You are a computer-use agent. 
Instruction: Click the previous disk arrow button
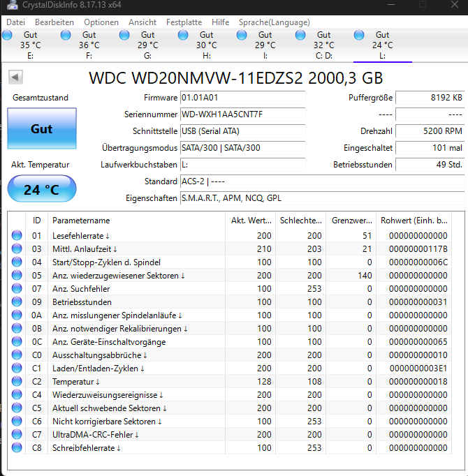coord(15,77)
